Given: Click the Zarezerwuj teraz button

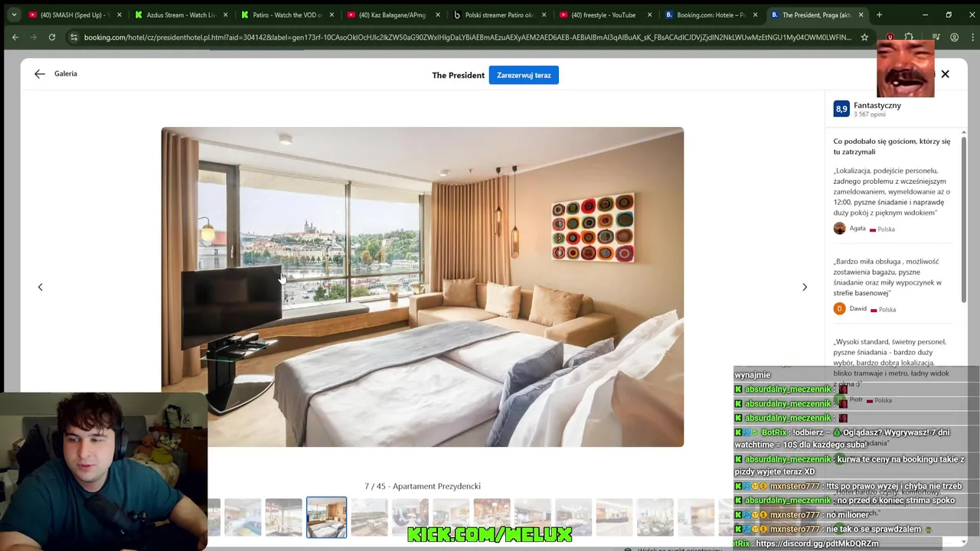Looking at the screenshot, I should [x=524, y=75].
